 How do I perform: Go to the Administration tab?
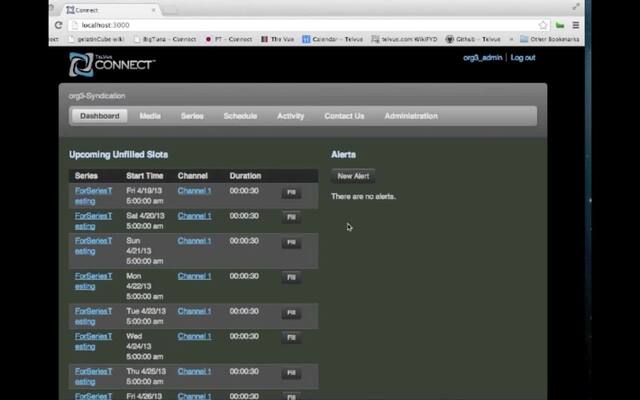[410, 116]
